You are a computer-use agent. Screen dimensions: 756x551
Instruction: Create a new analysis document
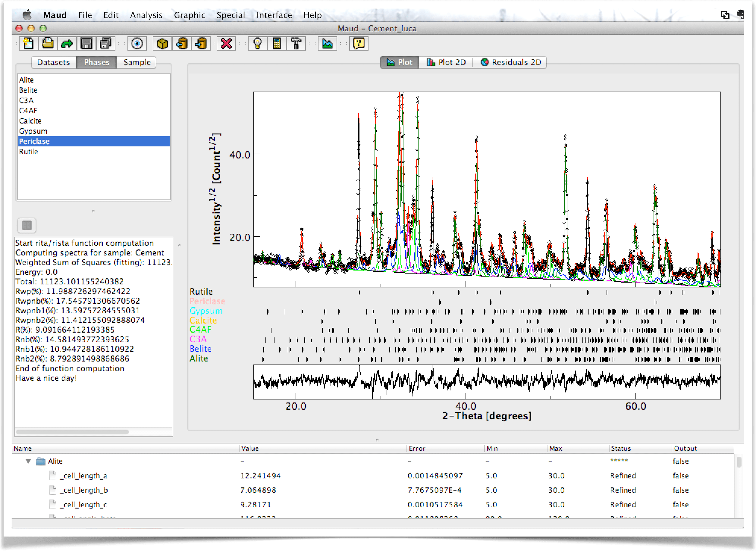(x=28, y=43)
